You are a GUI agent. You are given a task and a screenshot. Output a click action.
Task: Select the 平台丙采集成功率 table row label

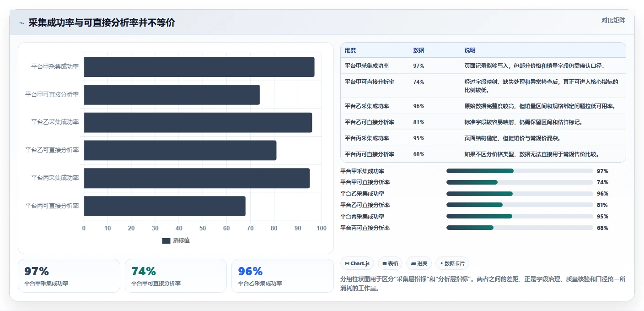tap(367, 138)
